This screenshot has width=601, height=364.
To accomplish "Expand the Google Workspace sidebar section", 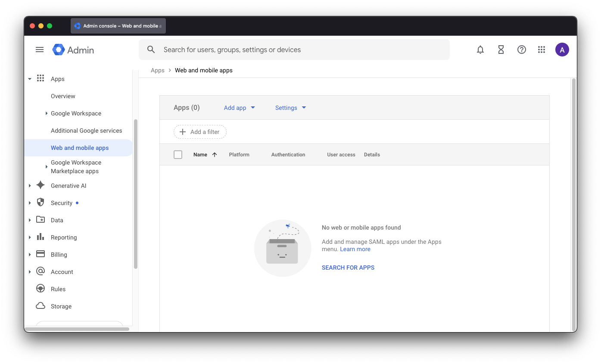I will coord(76,113).
